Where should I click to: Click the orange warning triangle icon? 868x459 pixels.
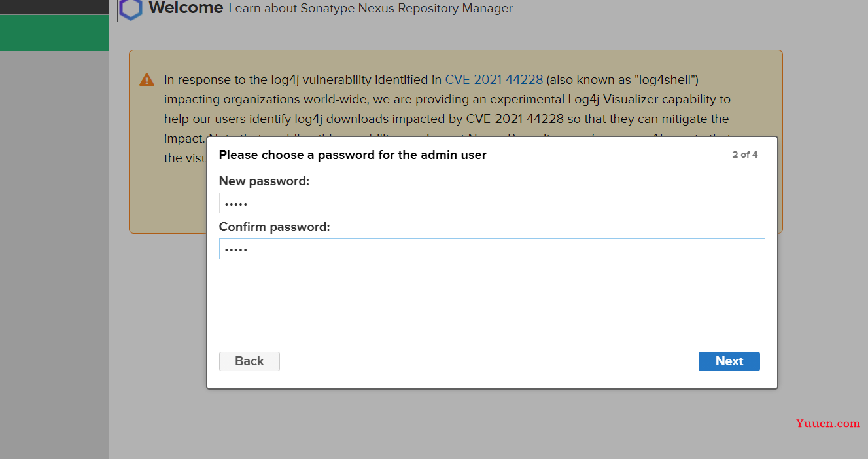click(147, 81)
